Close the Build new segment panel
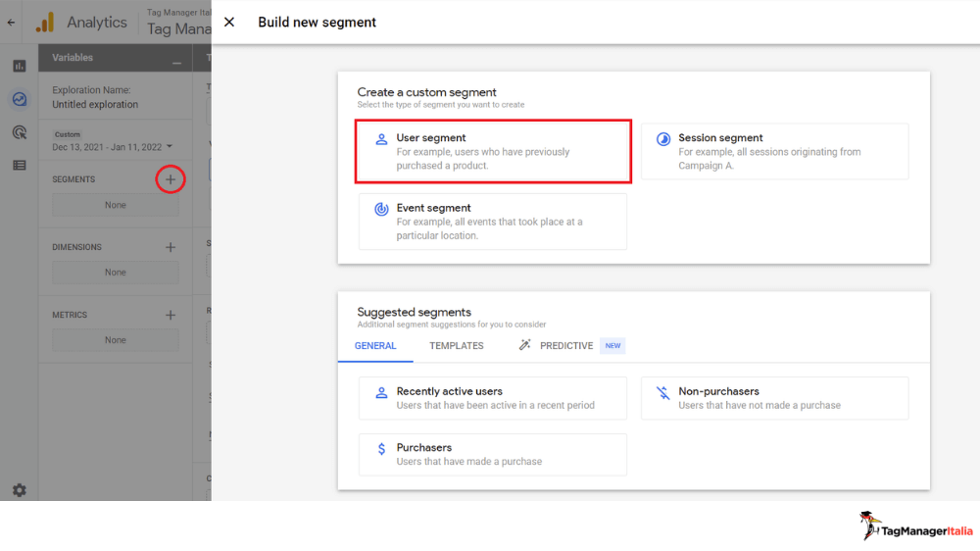The width and height of the screenshot is (980, 551). [229, 22]
